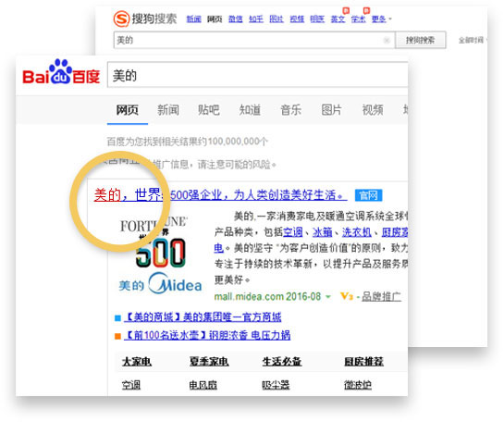The height and width of the screenshot is (422, 504).
Task: Open the 美的 世界500强企业 result title
Action: (x=220, y=195)
